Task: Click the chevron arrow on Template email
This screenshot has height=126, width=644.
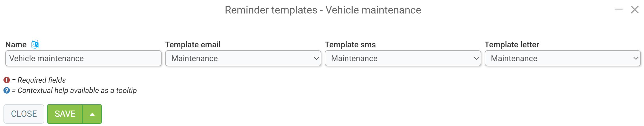Action: click(x=316, y=58)
